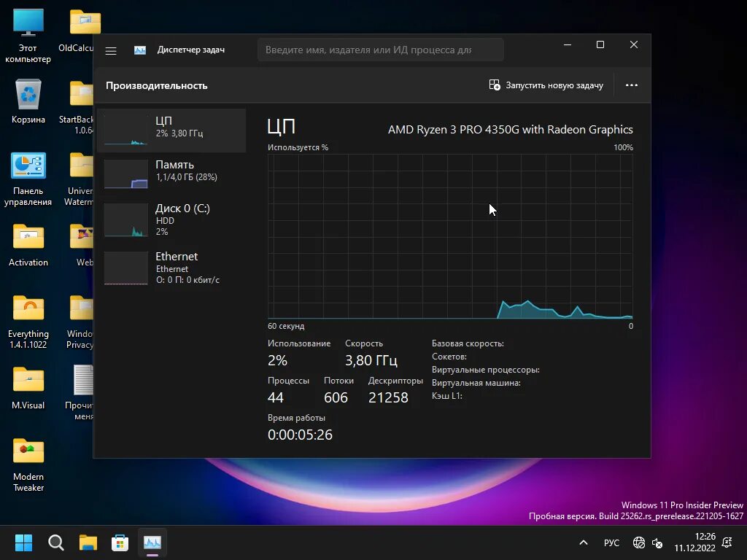Open taskbar Search

[55, 542]
